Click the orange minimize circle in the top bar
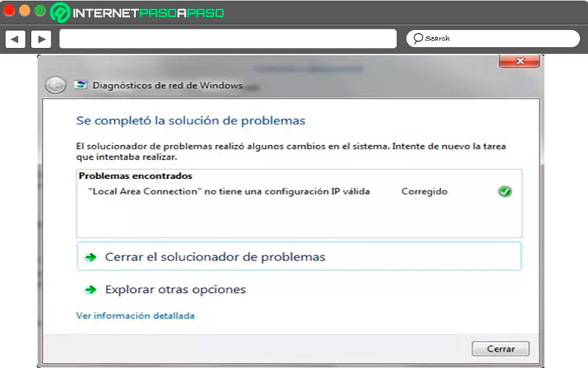The height and width of the screenshot is (368, 588). (x=25, y=11)
